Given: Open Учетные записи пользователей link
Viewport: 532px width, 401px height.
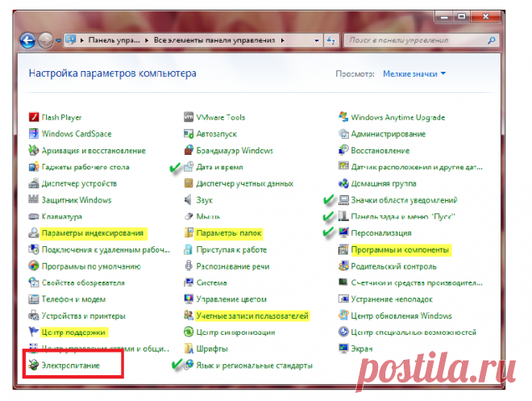Looking at the screenshot, I should coord(252,315).
